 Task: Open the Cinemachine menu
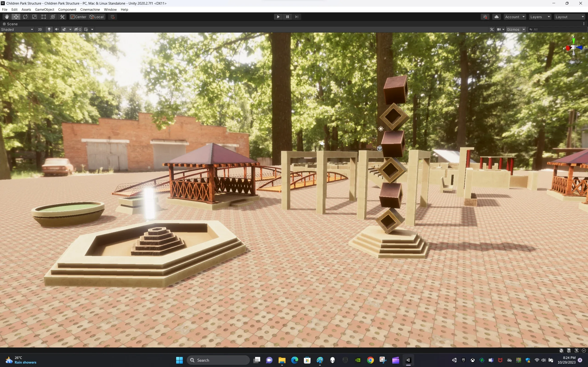[90, 9]
